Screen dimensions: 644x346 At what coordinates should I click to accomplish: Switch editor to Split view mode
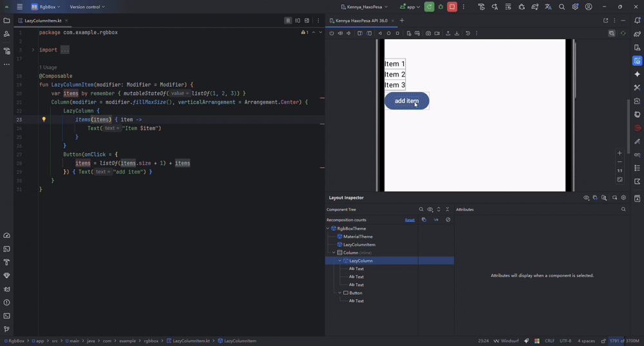pos(298,21)
